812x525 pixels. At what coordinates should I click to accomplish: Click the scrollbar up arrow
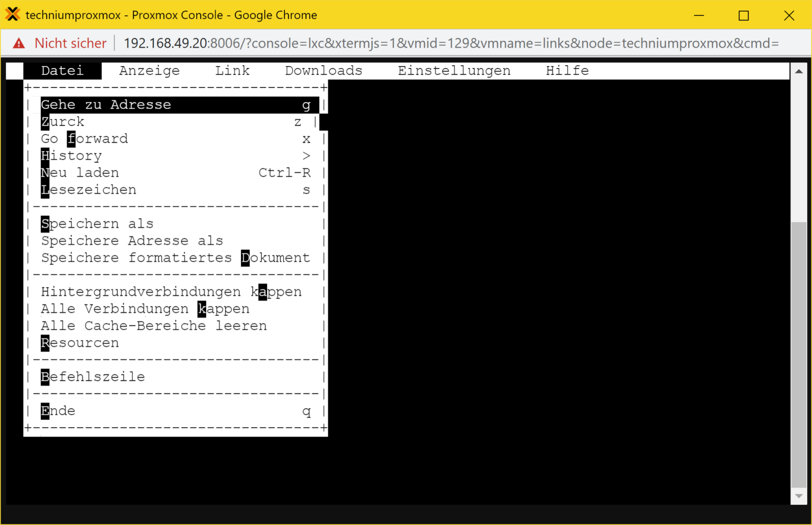[x=798, y=71]
